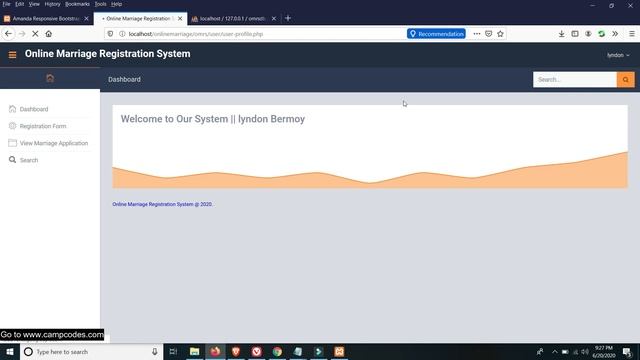Open Dashboard in the sidebar
Screen dimensions: 640x360
click(x=34, y=109)
